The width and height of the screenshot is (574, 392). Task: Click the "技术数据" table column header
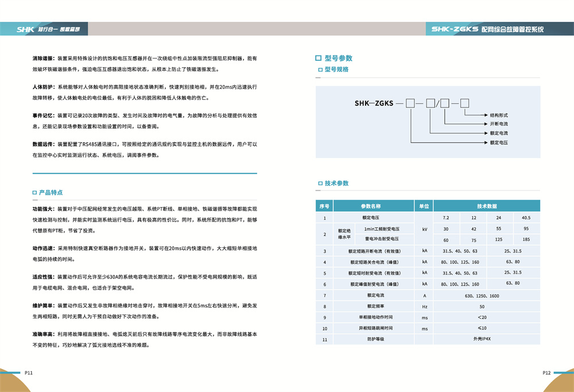tap(487, 206)
